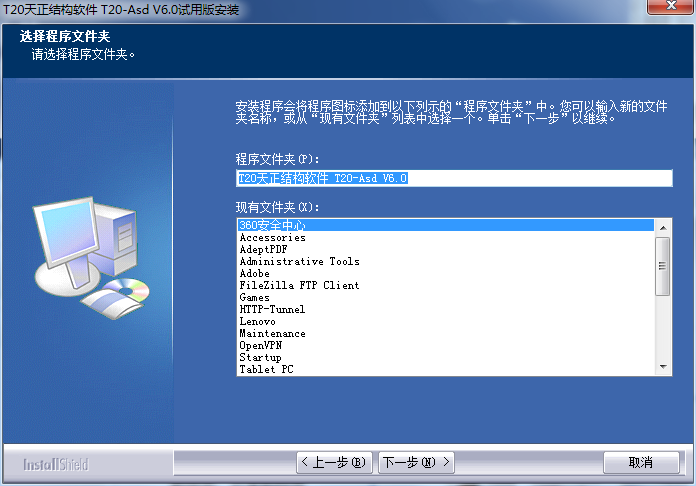
Task: Focus the 程序文件夹 name input field
Action: coord(454,178)
